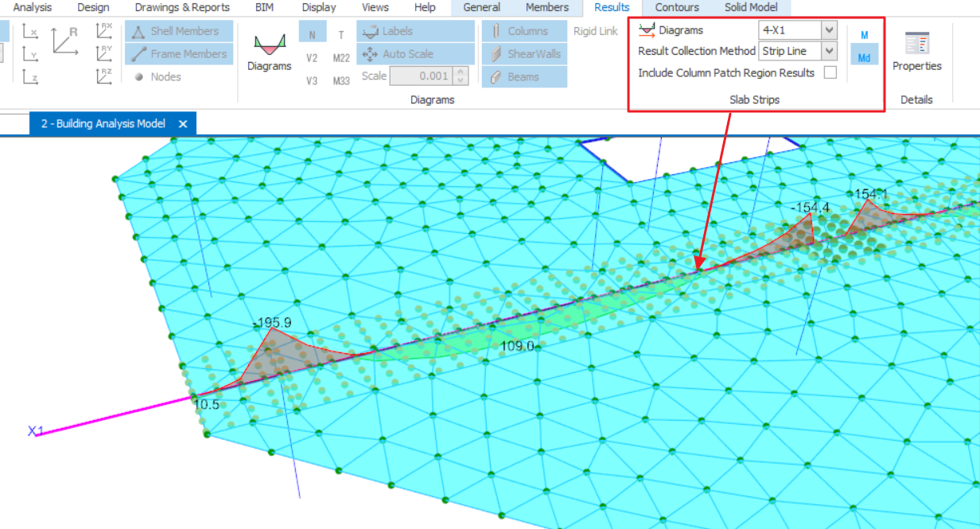Image resolution: width=980 pixels, height=529 pixels.
Task: Toggle the M moment diagram option
Action: tap(864, 35)
